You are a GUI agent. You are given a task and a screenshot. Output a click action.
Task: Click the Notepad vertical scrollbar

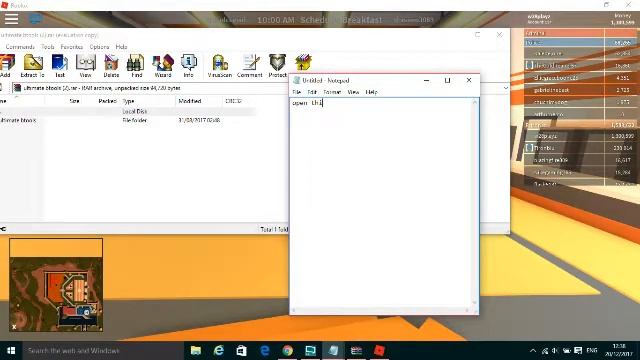point(475,202)
